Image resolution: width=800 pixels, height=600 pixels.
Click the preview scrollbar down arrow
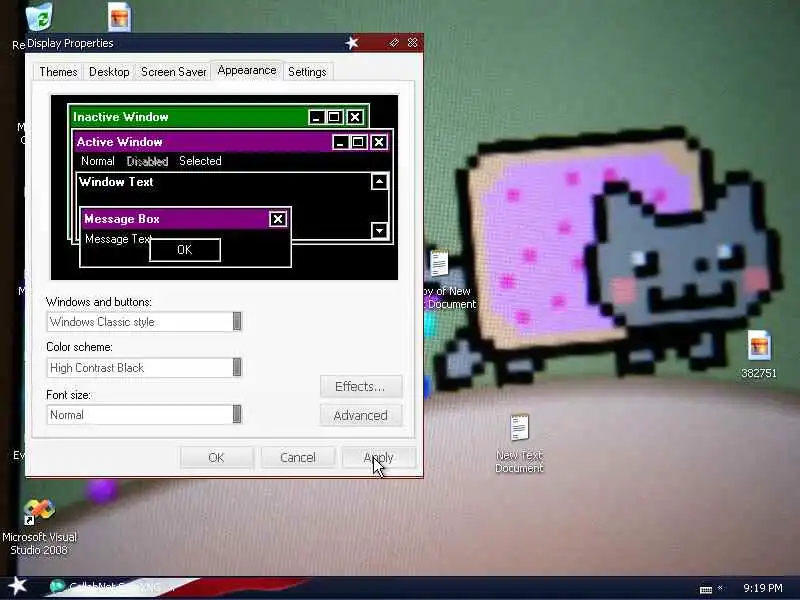point(380,231)
